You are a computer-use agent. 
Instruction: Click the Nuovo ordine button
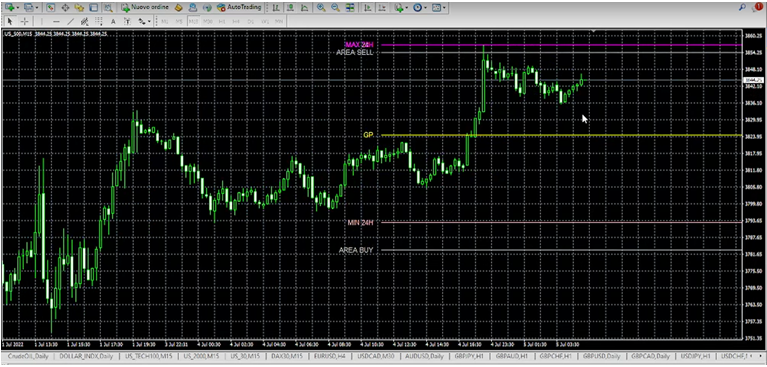coord(145,8)
